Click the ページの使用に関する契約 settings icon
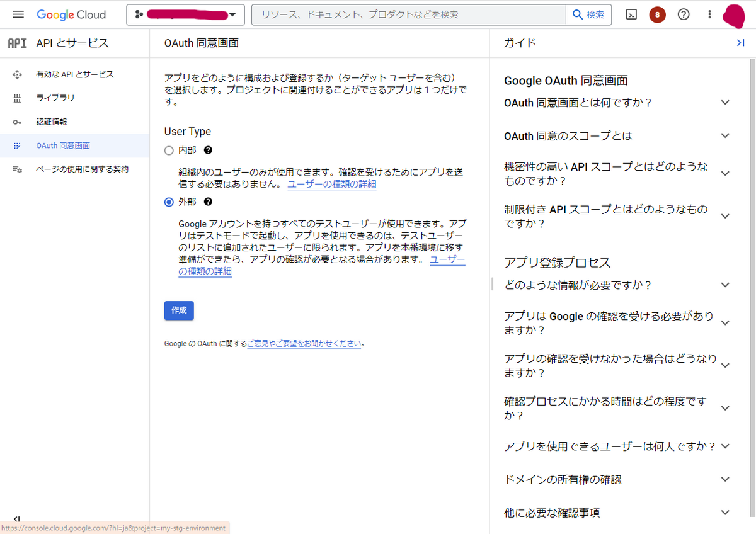The image size is (756, 534). pyautogui.click(x=17, y=169)
